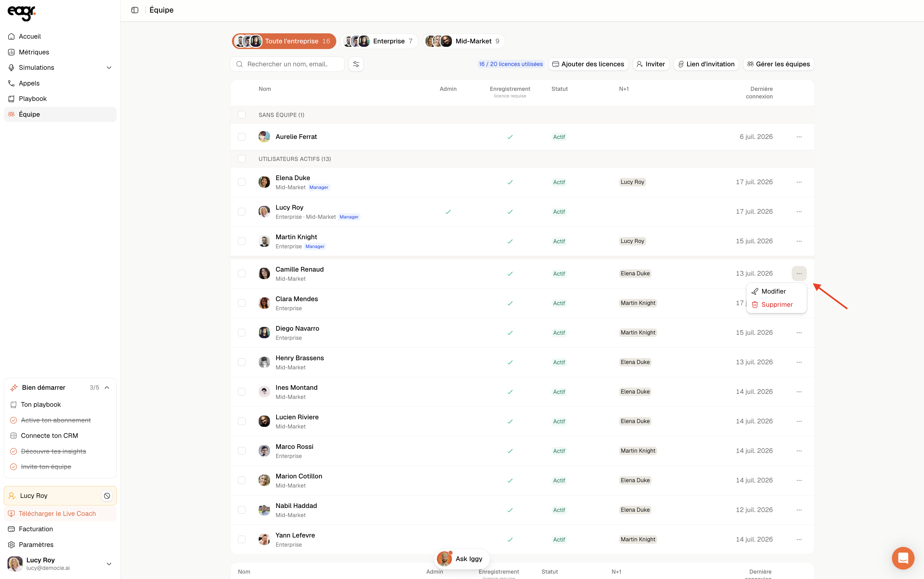This screenshot has width=924, height=579.
Task: Click Télécharger le Live Coach link
Action: pos(60,514)
